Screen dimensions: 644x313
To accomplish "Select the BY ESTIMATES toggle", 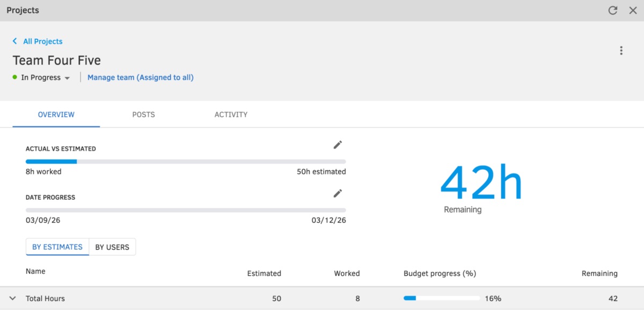I will (x=57, y=247).
